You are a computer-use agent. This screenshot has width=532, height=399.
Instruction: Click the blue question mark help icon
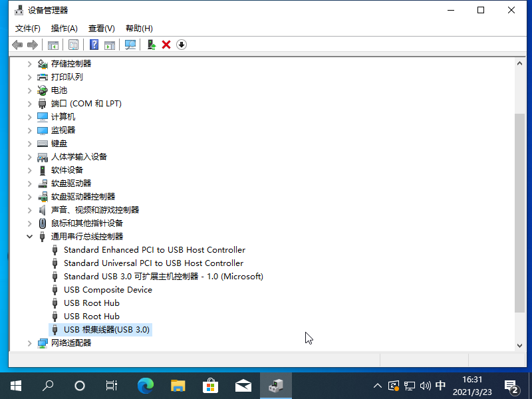(94, 45)
